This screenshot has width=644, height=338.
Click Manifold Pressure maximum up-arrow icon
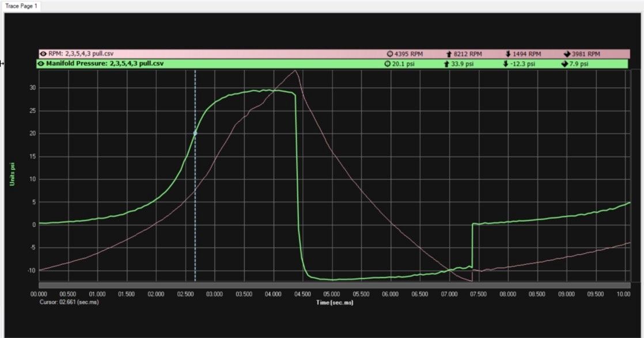click(446, 64)
